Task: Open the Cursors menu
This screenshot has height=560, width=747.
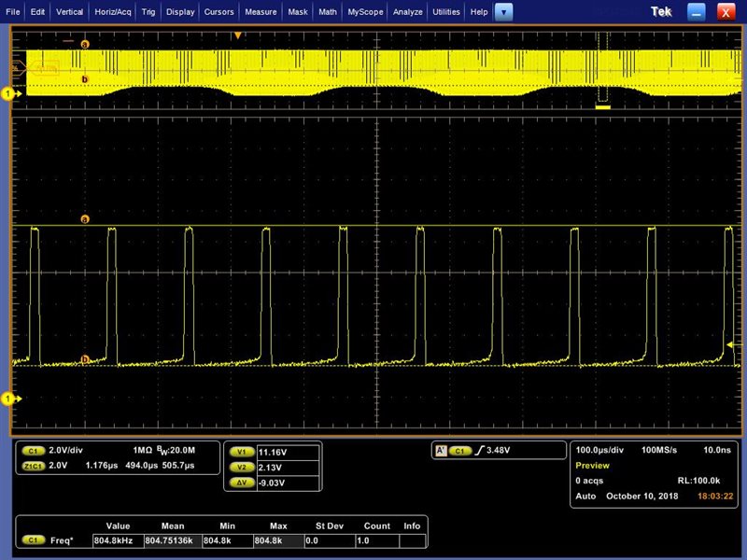Action: pos(218,12)
